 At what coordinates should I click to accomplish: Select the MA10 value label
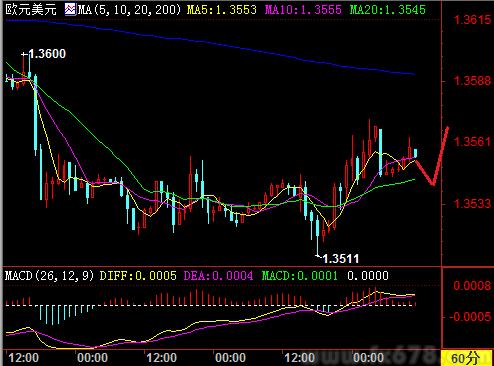point(303,10)
